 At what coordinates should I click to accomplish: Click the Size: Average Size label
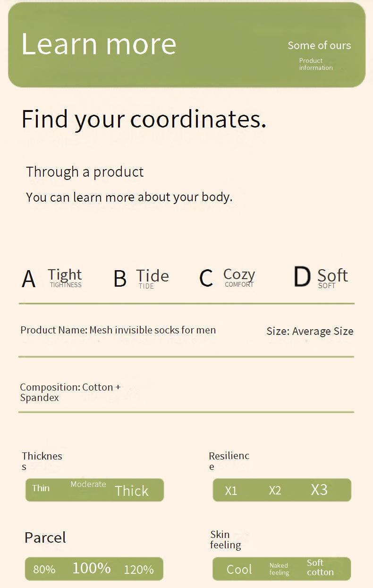[310, 332]
